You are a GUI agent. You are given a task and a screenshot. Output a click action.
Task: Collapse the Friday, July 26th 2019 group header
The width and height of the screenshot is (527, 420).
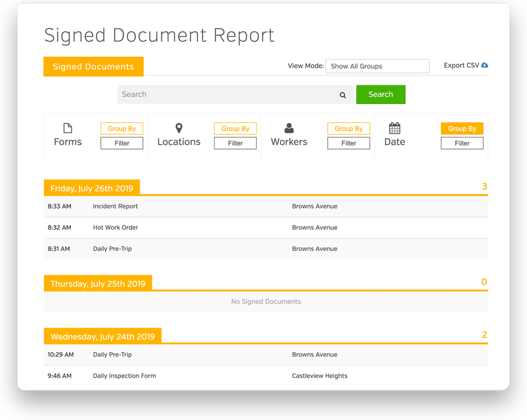click(92, 188)
